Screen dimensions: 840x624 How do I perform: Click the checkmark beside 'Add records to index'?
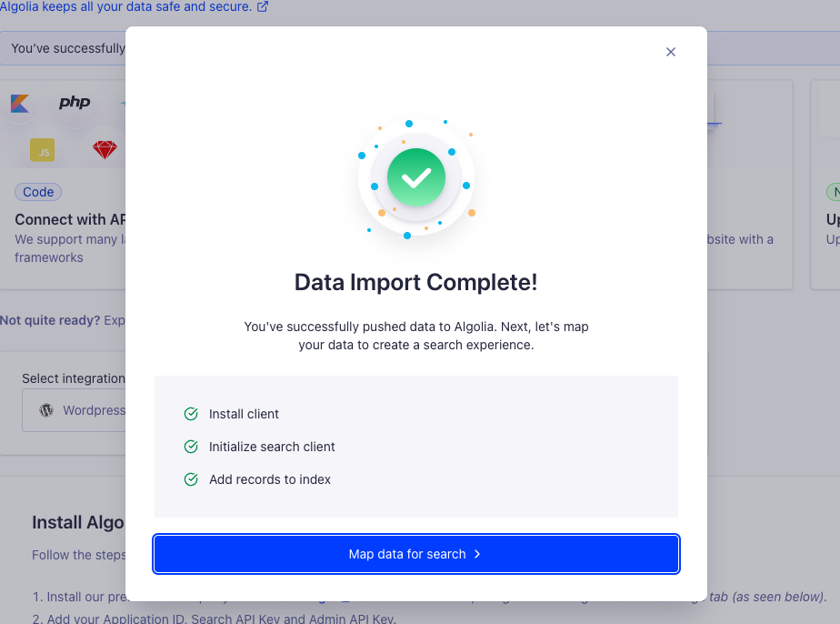[x=191, y=479]
